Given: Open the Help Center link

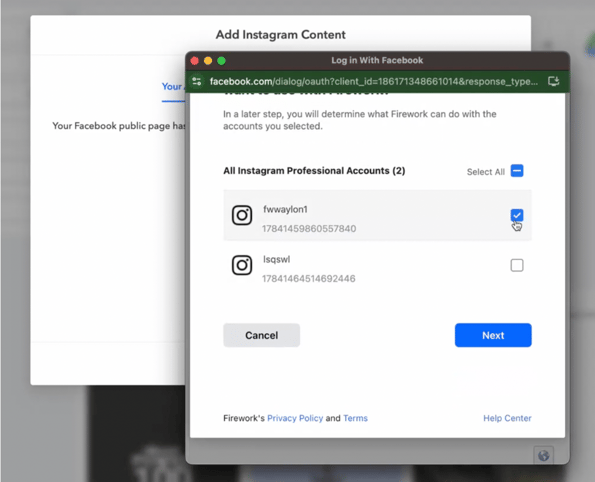Looking at the screenshot, I should [x=507, y=418].
